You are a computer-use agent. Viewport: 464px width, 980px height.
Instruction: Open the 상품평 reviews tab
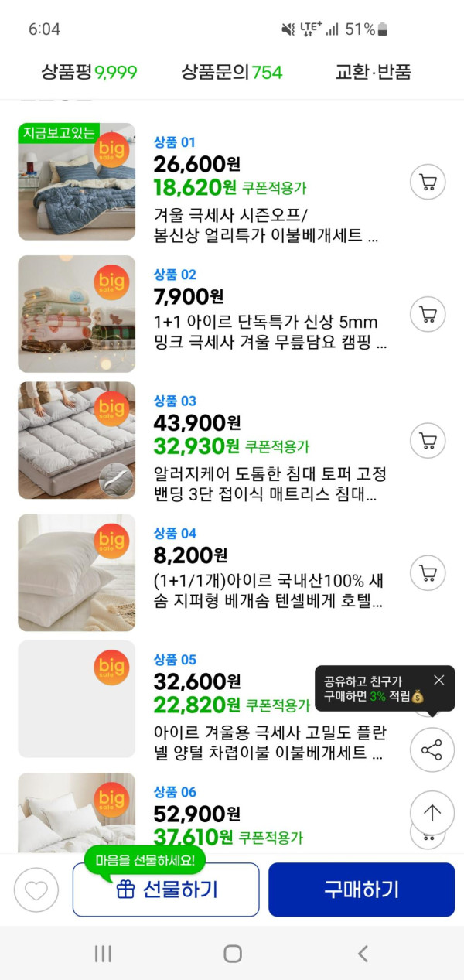point(89,73)
